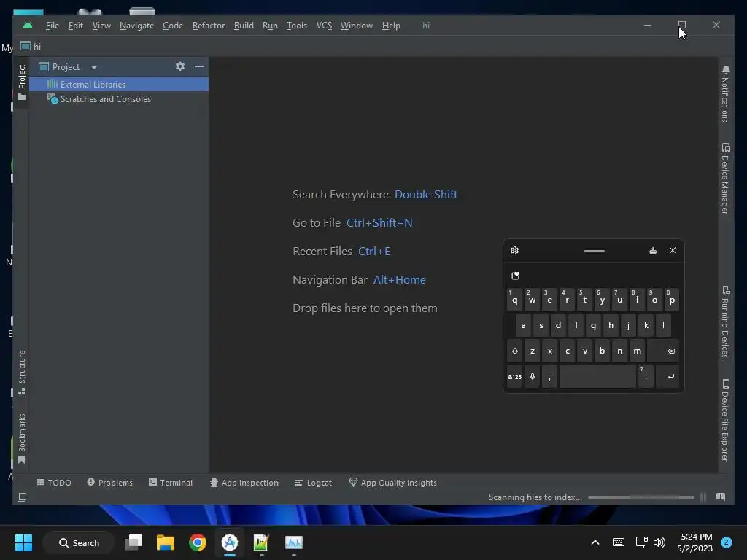
Task: Select External Libraries tree row
Action: point(119,85)
